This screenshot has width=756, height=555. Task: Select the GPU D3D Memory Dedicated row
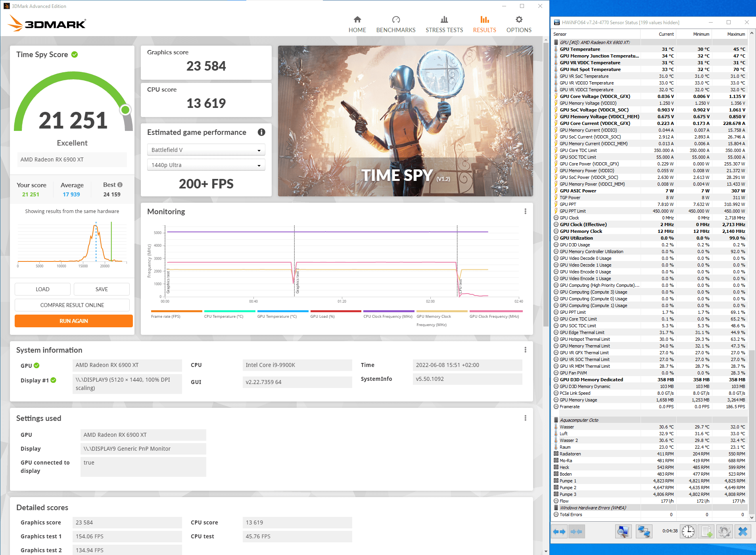(650, 380)
